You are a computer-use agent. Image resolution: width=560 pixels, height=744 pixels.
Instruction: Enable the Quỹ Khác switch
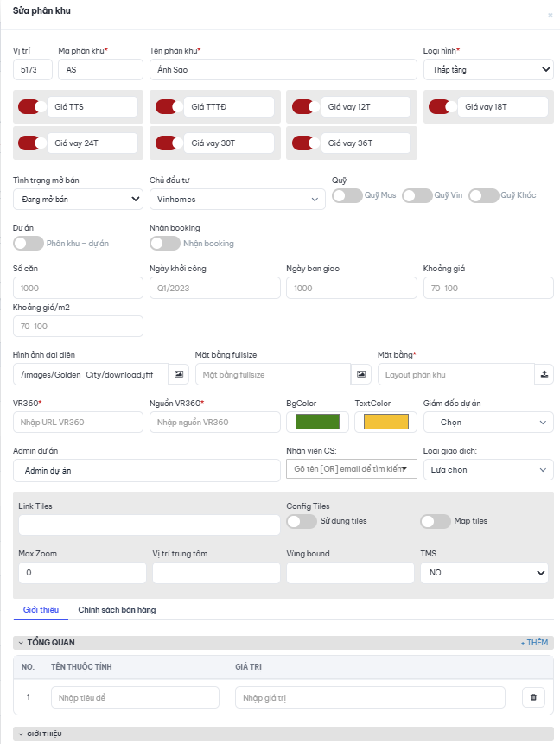tap(484, 195)
